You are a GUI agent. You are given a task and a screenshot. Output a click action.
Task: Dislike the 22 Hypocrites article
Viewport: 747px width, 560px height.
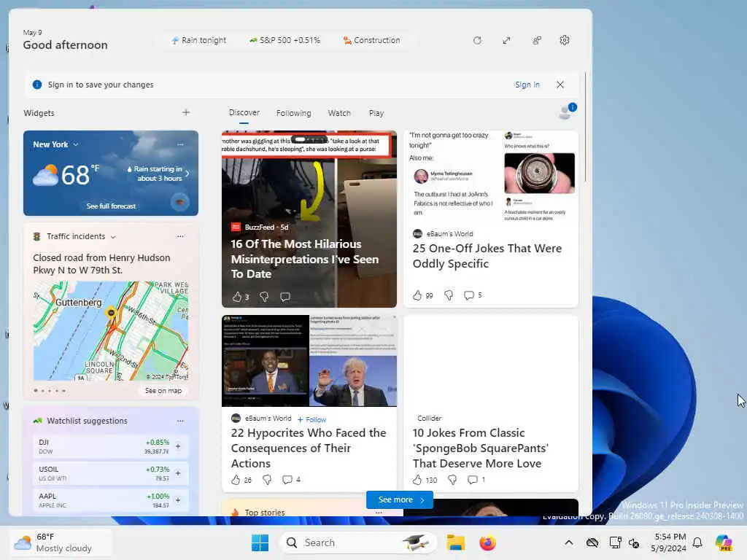(267, 480)
